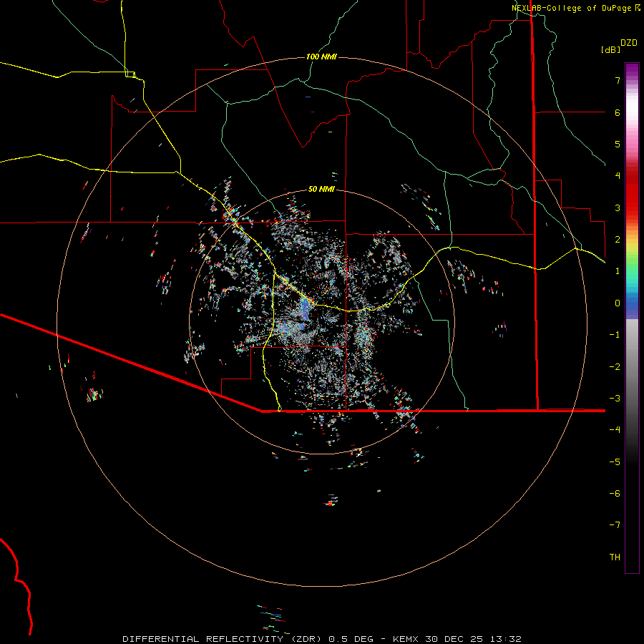Click the -7 tick label on scale
Image resolution: width=644 pixels, height=644 pixels.
[x=614, y=525]
